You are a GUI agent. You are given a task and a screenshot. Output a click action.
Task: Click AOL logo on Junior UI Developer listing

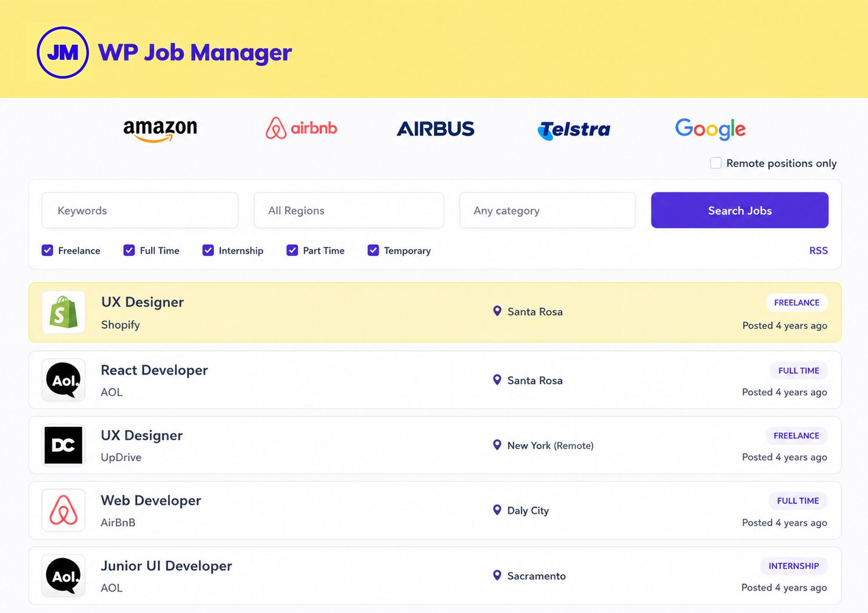click(x=63, y=575)
